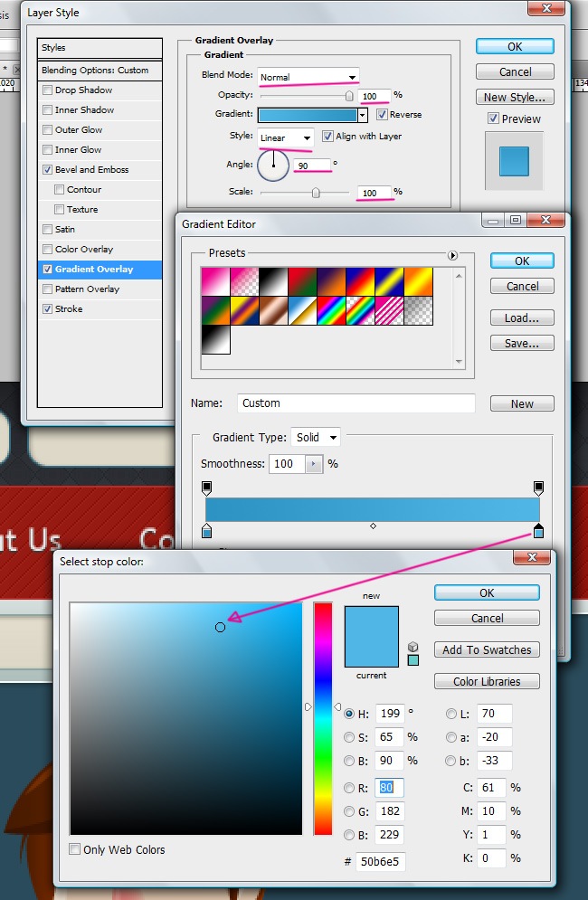The height and width of the screenshot is (900, 588).
Task: Toggle Only Web Colors checkbox
Action: (75, 849)
